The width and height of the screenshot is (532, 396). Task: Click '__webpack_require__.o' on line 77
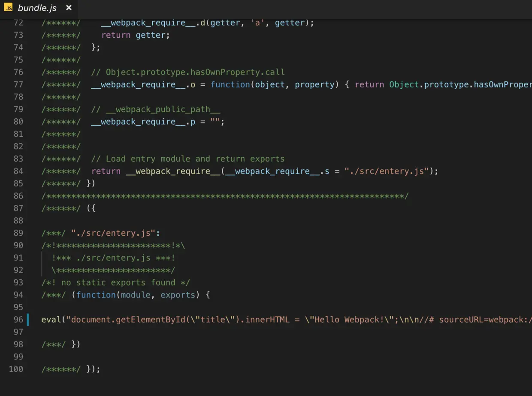(x=143, y=84)
